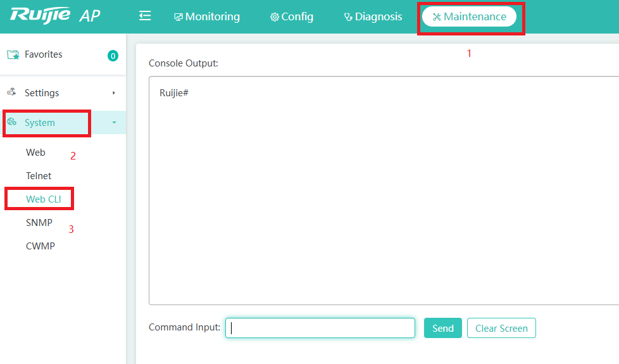Open the Diagnosis tab
This screenshot has height=364, width=619.
click(373, 17)
